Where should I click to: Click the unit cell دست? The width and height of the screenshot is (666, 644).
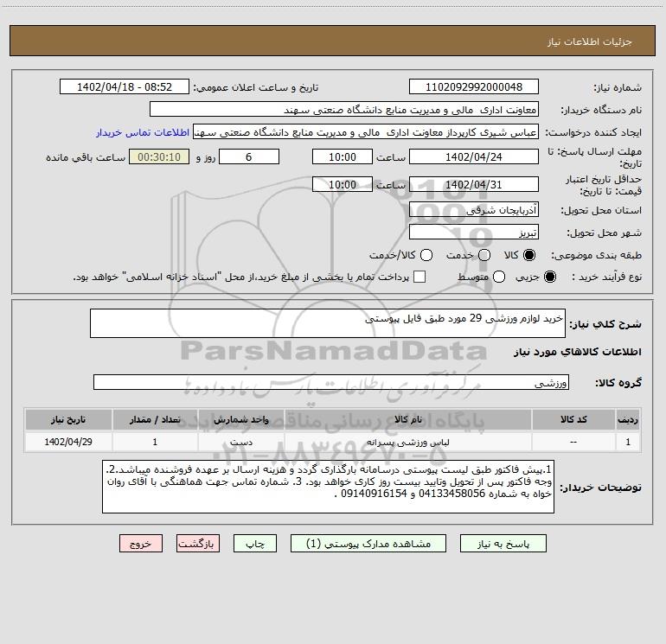tap(240, 442)
